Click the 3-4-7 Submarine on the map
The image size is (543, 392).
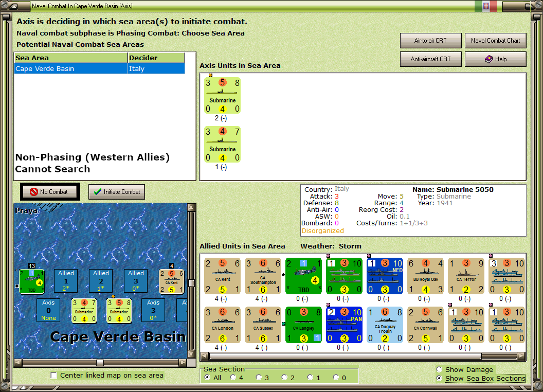coord(84,311)
